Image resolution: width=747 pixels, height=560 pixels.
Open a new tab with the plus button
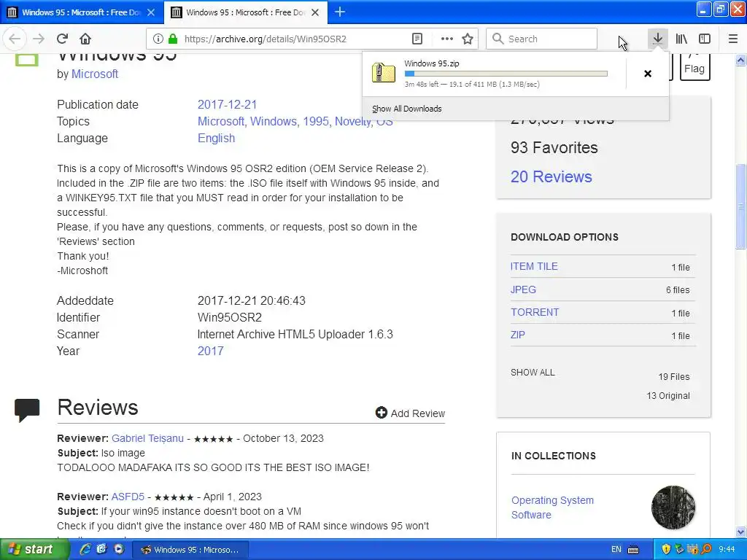[340, 12]
